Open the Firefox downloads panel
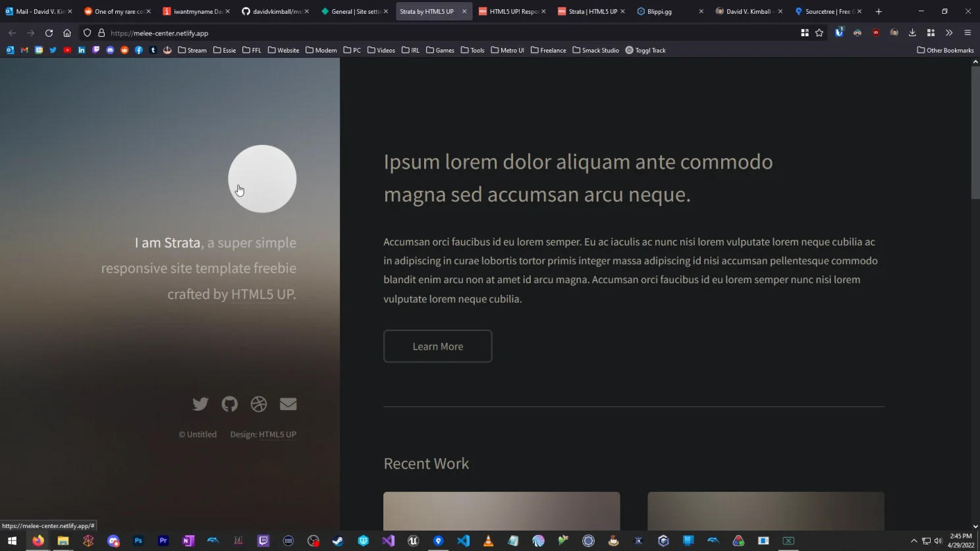 [912, 32]
